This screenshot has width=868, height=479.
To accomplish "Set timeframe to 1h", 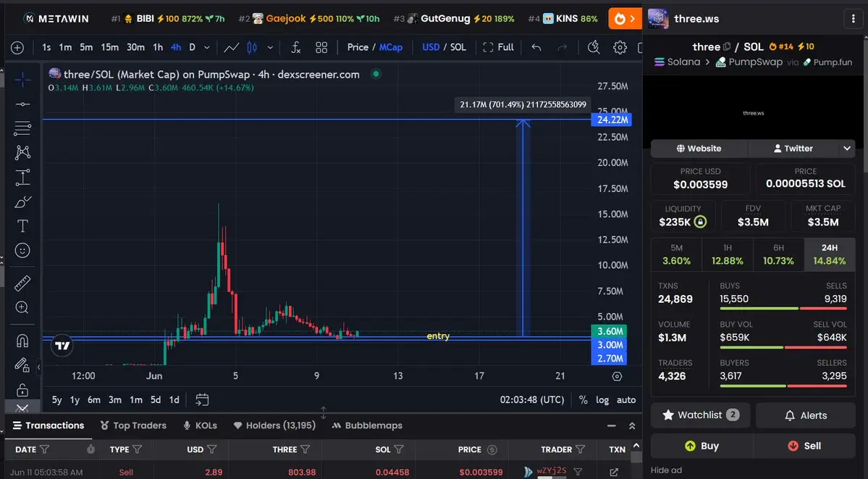I will point(158,47).
